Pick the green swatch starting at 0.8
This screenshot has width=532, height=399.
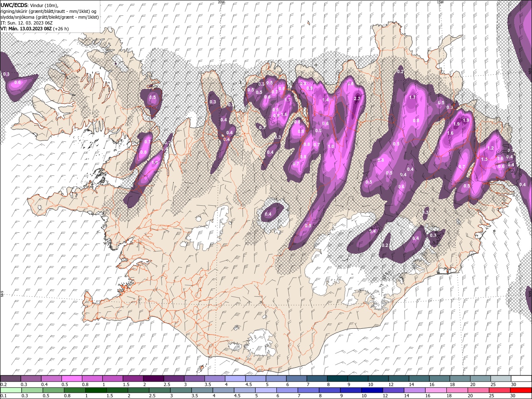74,390
